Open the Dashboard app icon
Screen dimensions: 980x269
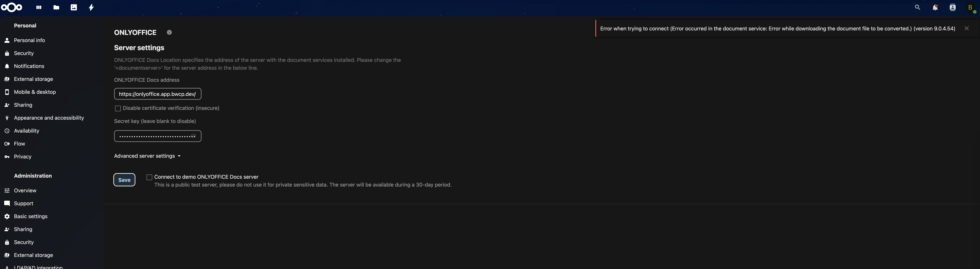[39, 7]
